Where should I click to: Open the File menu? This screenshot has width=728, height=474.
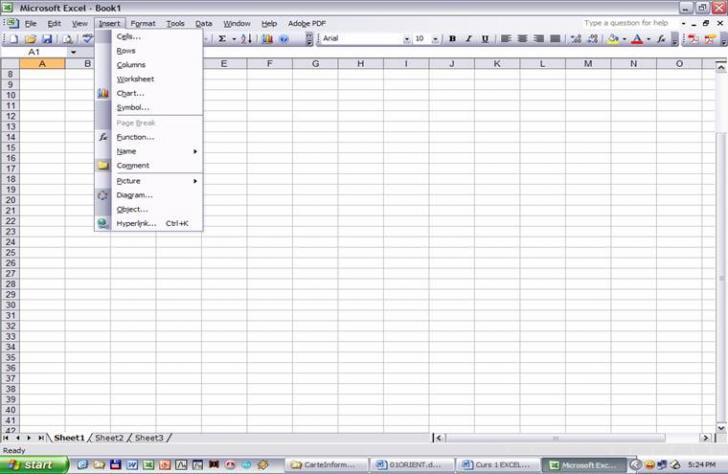[x=31, y=23]
